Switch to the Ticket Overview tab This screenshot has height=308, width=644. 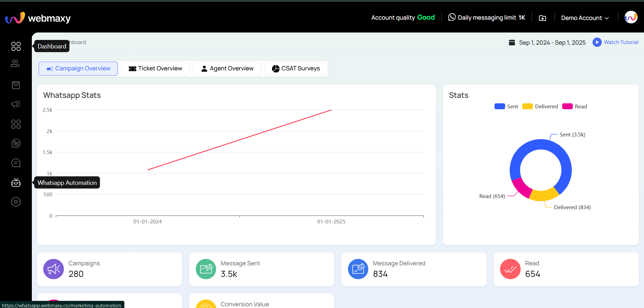coord(155,69)
